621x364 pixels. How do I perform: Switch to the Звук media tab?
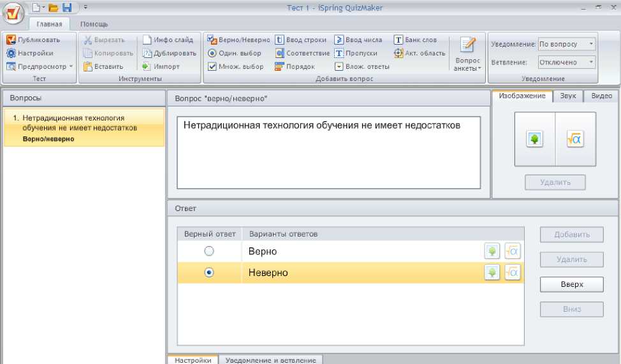[568, 96]
